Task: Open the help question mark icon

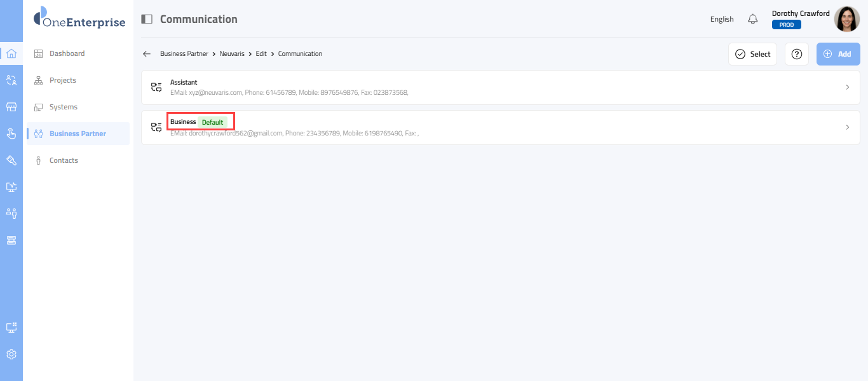Action: coord(796,54)
